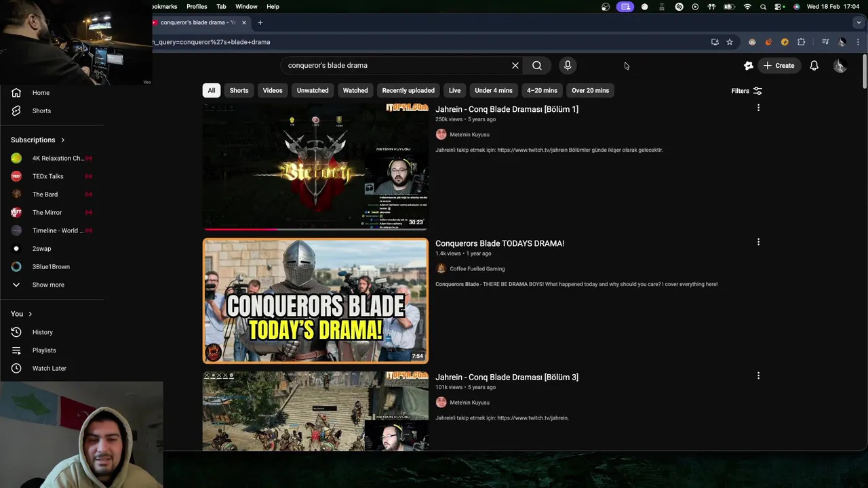Open the Window menu
Image resolution: width=868 pixels, height=488 pixels.
tap(246, 7)
